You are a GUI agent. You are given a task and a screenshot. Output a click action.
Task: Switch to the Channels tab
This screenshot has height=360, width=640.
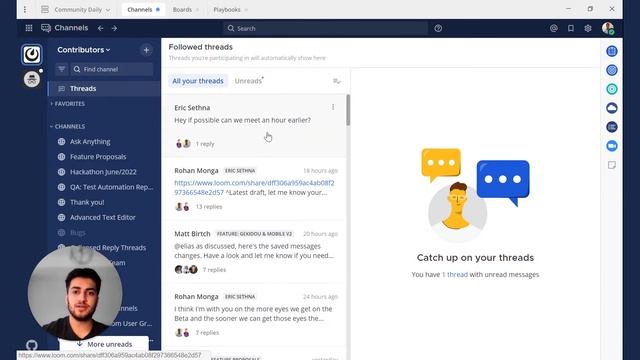coord(143,9)
